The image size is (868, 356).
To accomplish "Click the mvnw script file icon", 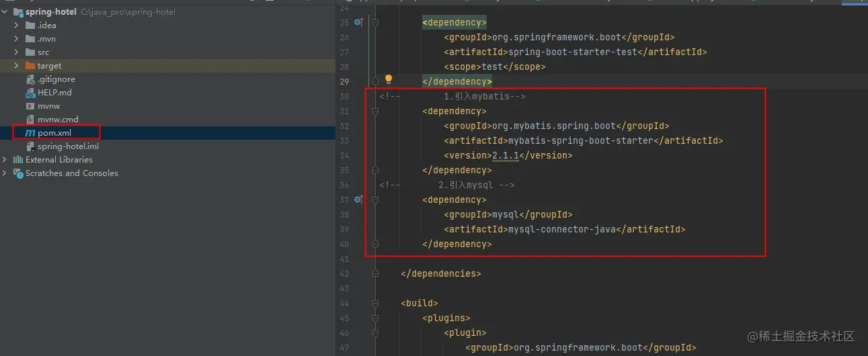I will tap(30, 106).
